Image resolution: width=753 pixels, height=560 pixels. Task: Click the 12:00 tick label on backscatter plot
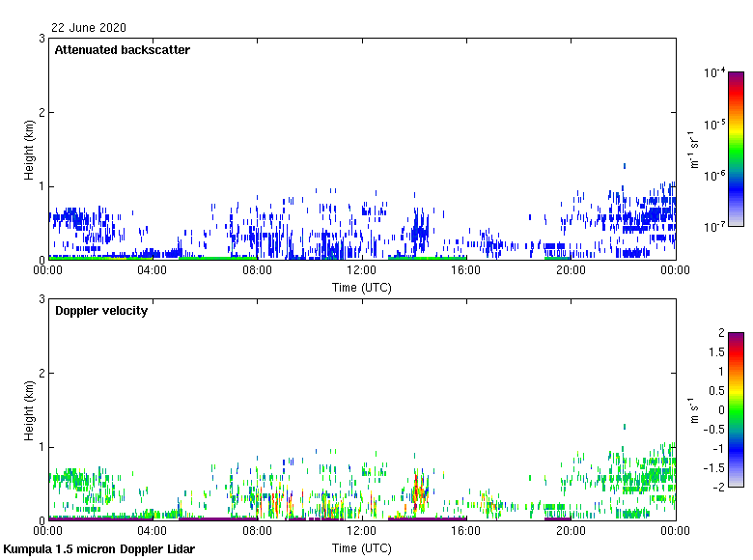[362, 270]
